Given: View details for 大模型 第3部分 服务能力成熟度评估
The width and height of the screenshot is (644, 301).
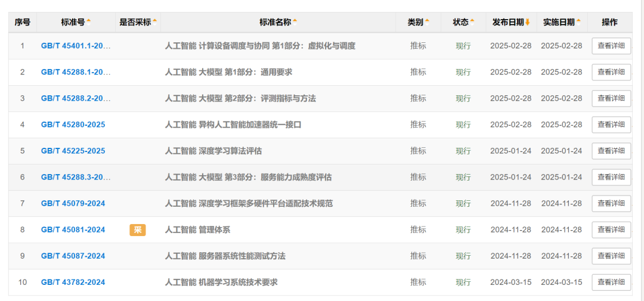Looking at the screenshot, I should [611, 178].
